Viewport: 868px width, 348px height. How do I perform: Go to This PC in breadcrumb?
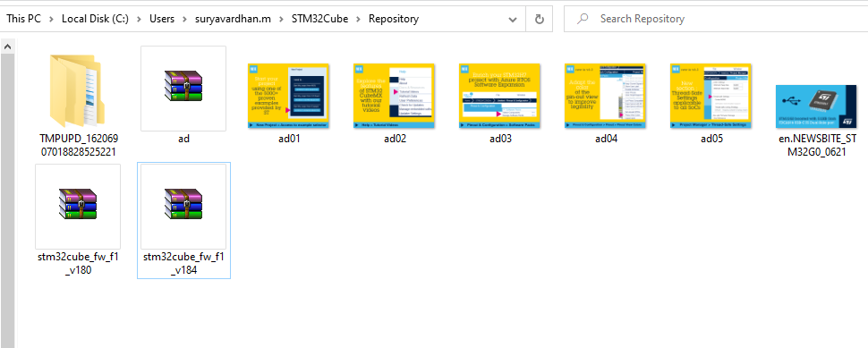24,19
